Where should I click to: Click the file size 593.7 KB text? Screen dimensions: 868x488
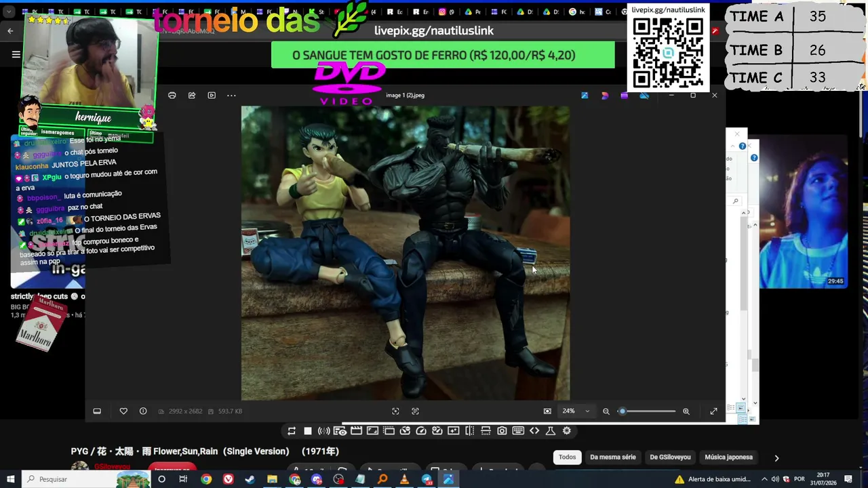[x=230, y=411]
